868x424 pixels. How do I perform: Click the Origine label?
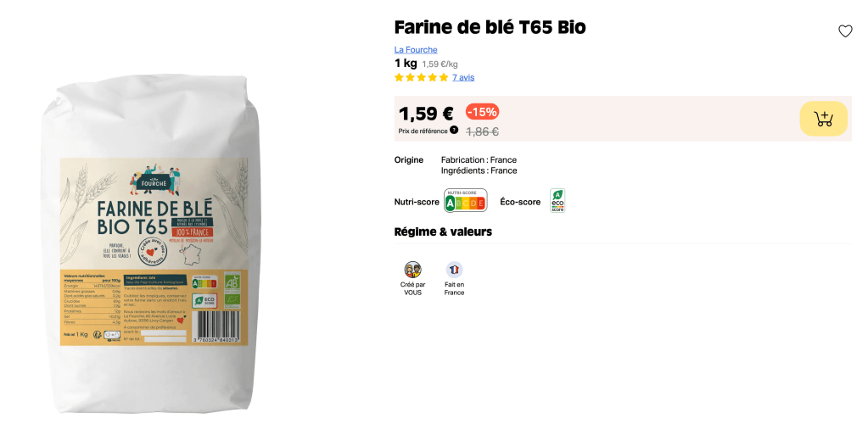[x=408, y=160]
